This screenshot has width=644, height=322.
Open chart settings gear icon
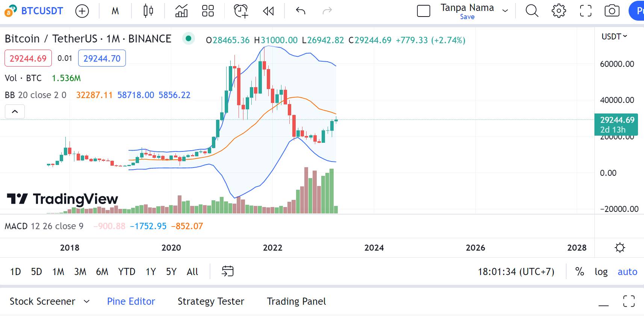(559, 11)
